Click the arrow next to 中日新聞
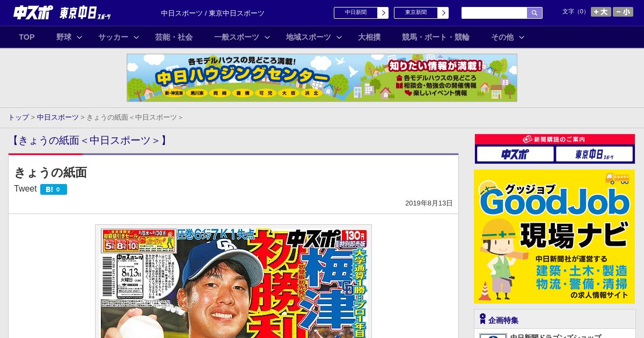644x338 pixels. click(383, 13)
